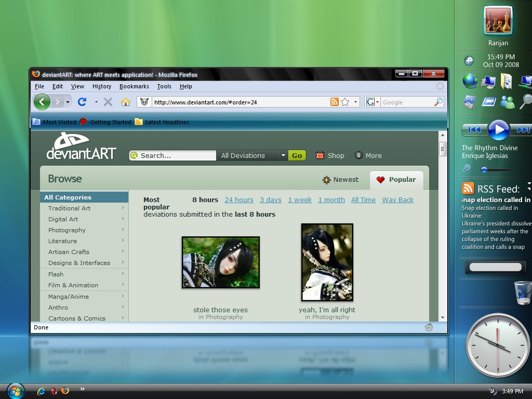
Task: Click the deviantART site favicon in address bar
Action: pyautogui.click(x=144, y=102)
